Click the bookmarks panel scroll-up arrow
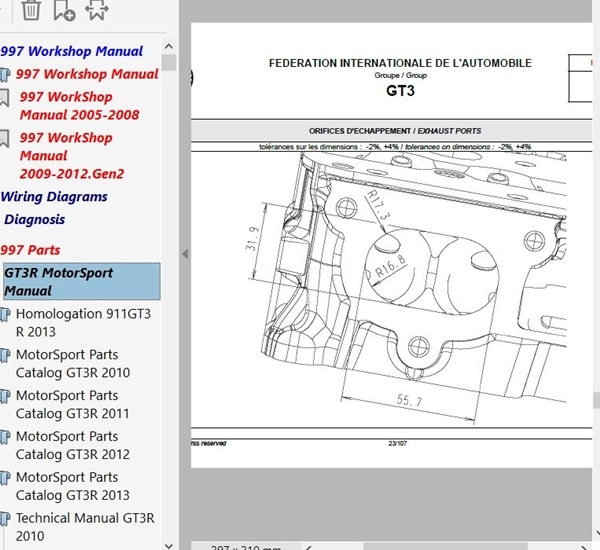 pyautogui.click(x=168, y=47)
